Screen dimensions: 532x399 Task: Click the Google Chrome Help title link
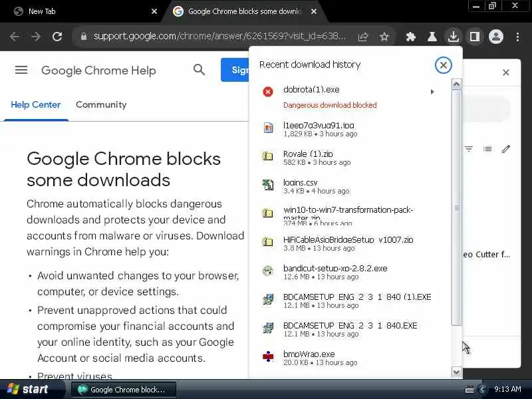point(98,70)
